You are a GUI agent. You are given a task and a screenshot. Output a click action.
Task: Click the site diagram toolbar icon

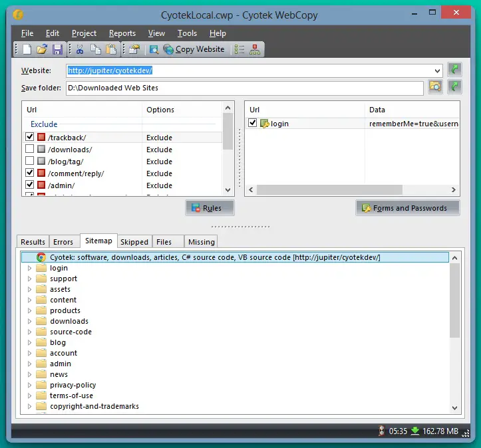[255, 49]
